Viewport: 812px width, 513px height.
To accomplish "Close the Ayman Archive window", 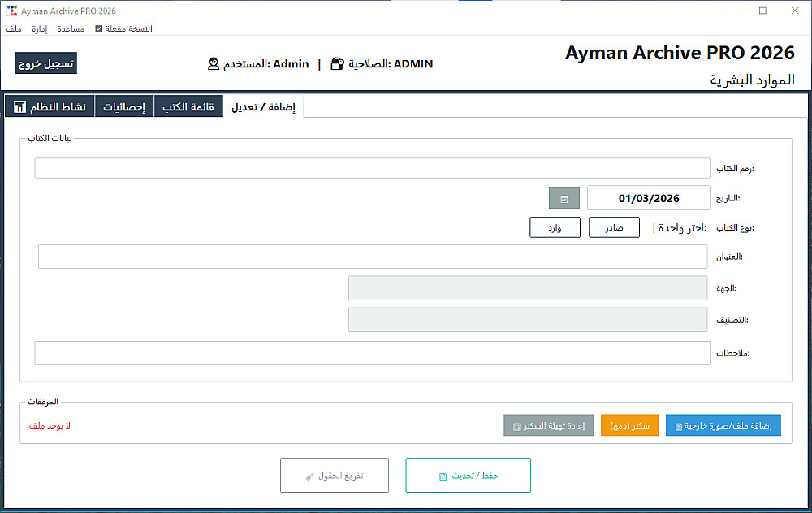I will 795,11.
